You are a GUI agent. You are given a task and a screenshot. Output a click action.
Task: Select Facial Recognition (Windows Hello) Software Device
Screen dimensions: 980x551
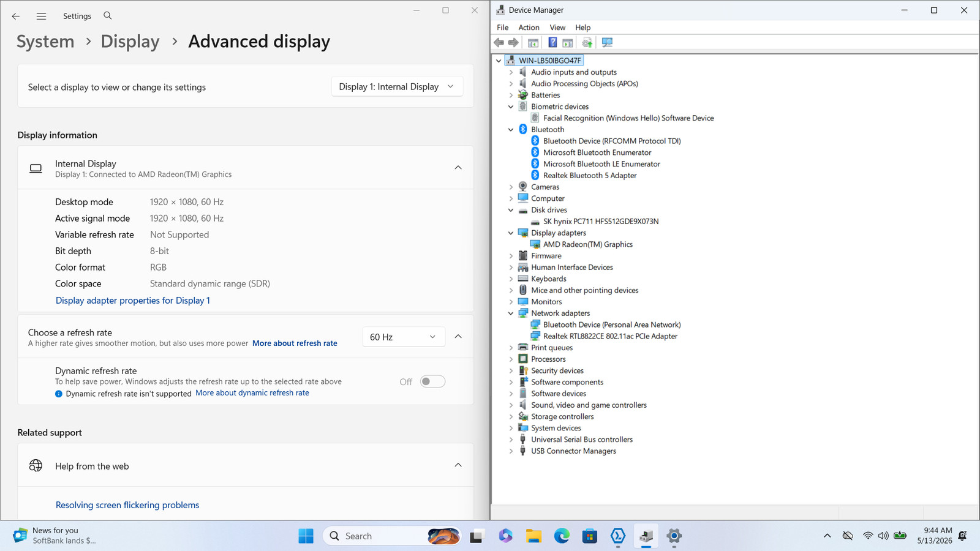tap(628, 118)
